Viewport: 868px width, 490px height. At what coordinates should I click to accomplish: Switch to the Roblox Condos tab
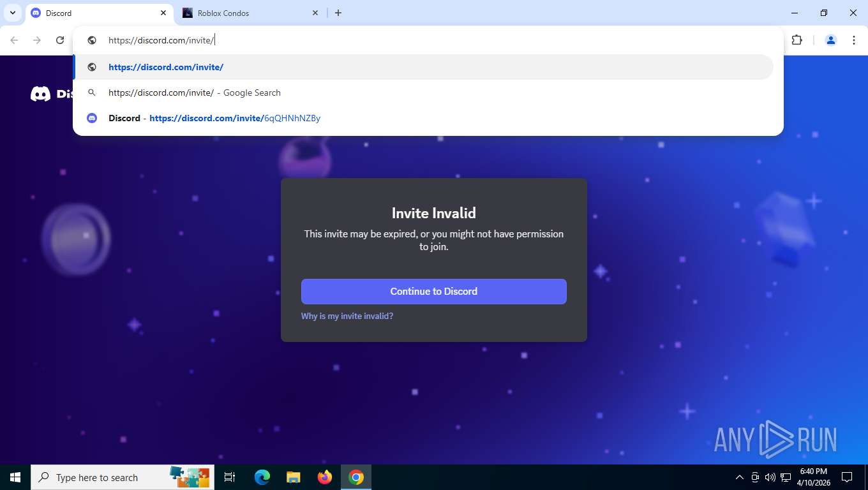pos(251,13)
